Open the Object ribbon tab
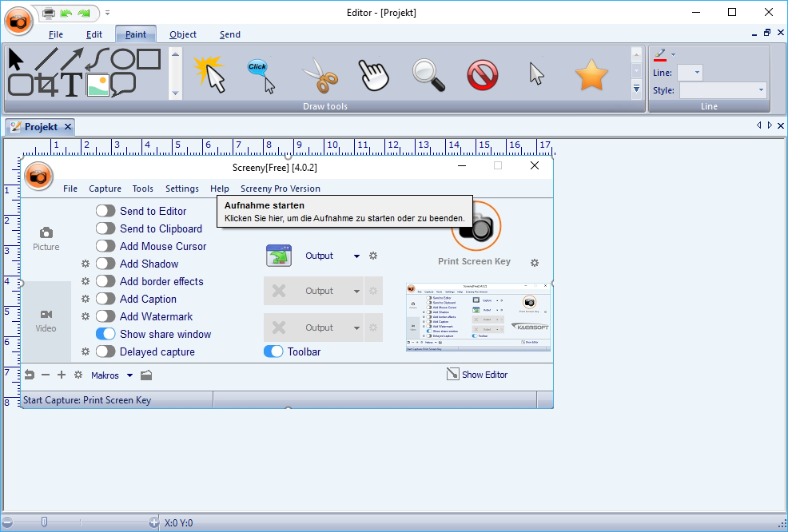Image resolution: width=788 pixels, height=532 pixels. click(x=183, y=34)
